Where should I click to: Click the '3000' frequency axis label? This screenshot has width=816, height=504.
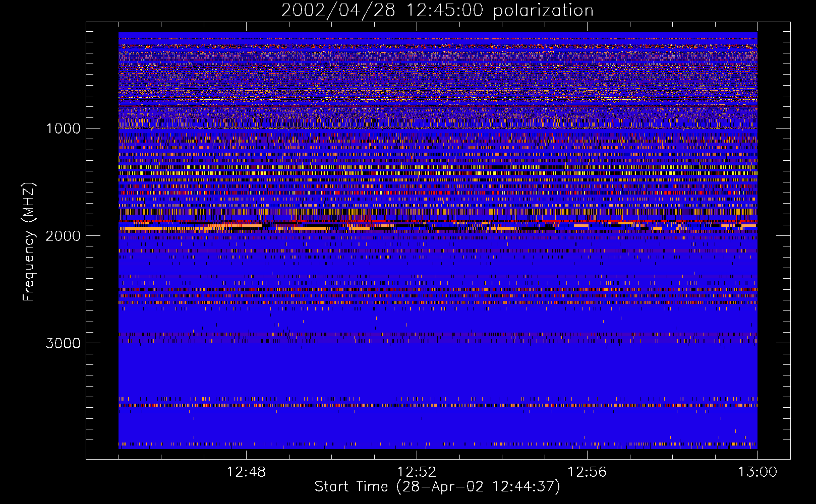point(63,343)
